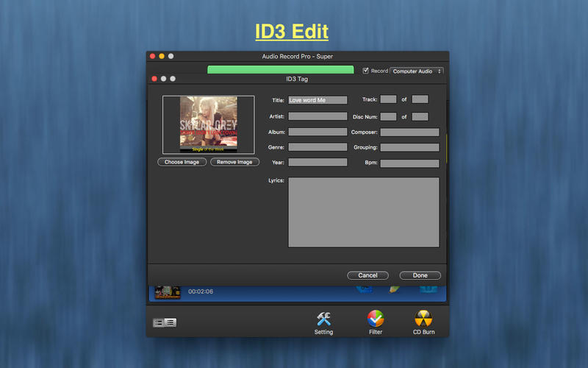Toggle the Record checkbox

[x=365, y=71]
